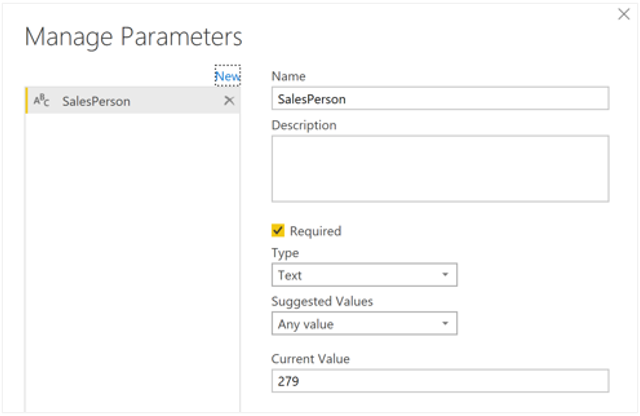Close the Manage Parameters dialog
The width and height of the screenshot is (640, 416).
[625, 14]
